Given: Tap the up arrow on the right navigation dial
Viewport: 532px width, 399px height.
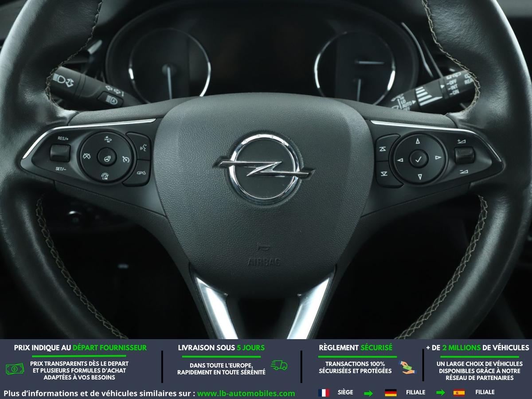Looking at the screenshot, I should (418, 141).
